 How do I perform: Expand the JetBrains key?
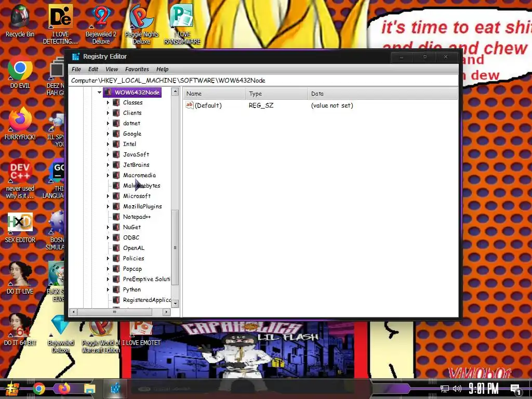[x=108, y=165]
